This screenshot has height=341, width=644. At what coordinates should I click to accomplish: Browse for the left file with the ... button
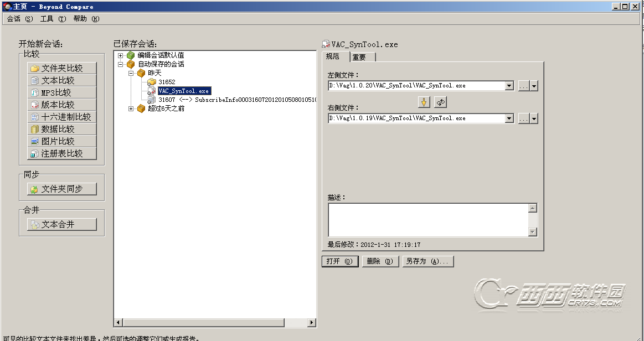524,86
